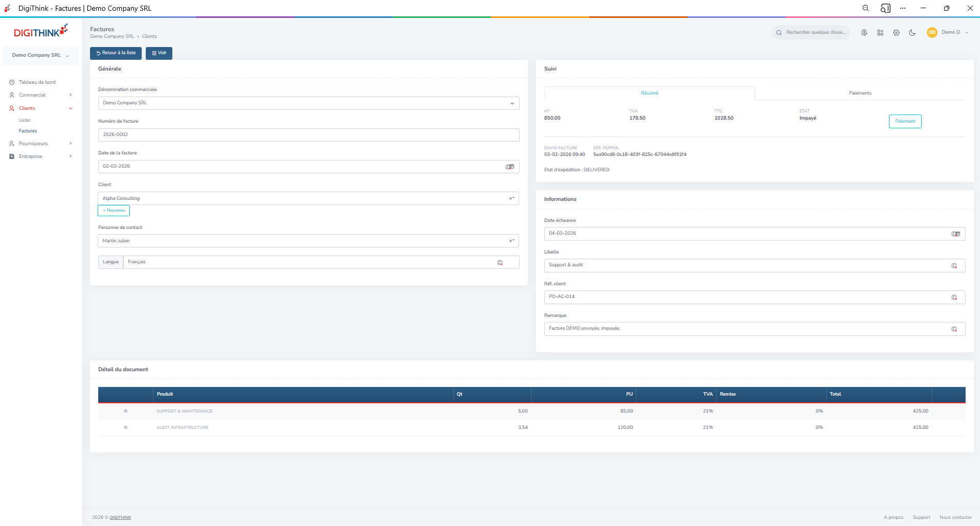The image size is (980, 526).
Task: Switch to the Paiements tab
Action: tap(860, 93)
